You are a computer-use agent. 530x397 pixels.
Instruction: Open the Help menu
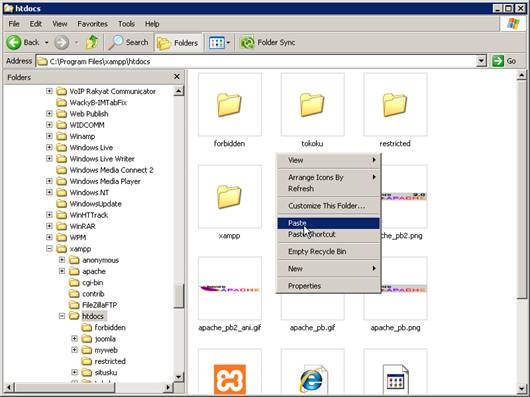(152, 24)
